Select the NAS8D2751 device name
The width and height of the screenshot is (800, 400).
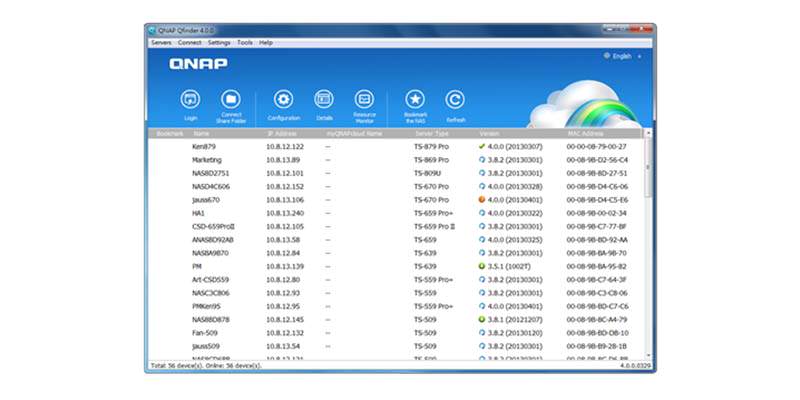tap(211, 173)
